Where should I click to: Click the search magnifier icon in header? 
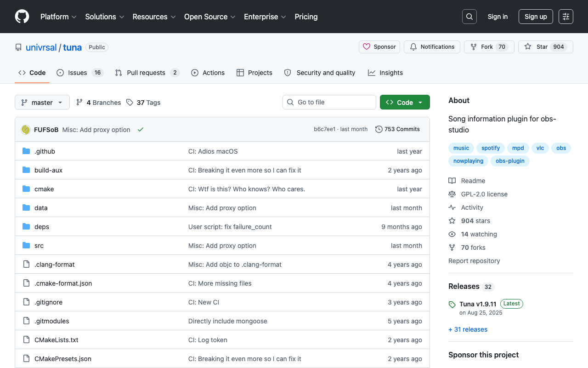point(469,17)
